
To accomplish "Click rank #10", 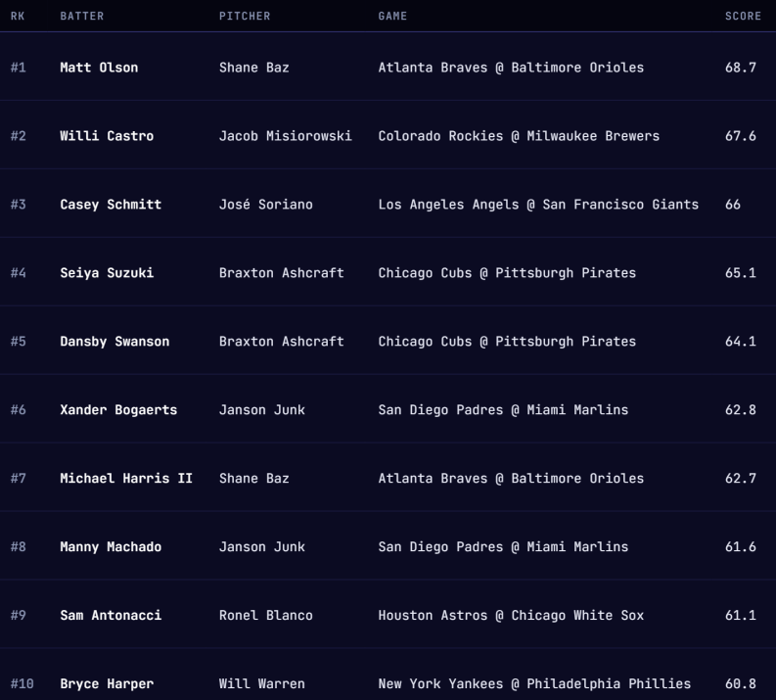I will point(23,683).
